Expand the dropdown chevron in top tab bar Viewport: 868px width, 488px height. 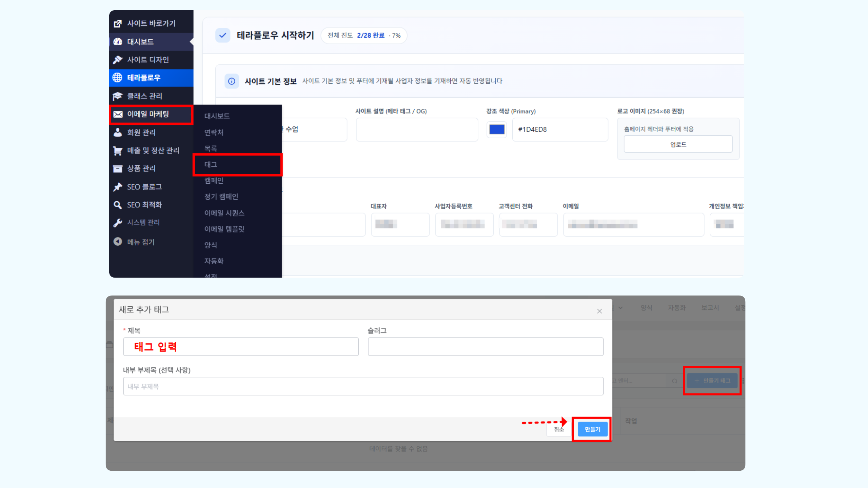point(620,308)
